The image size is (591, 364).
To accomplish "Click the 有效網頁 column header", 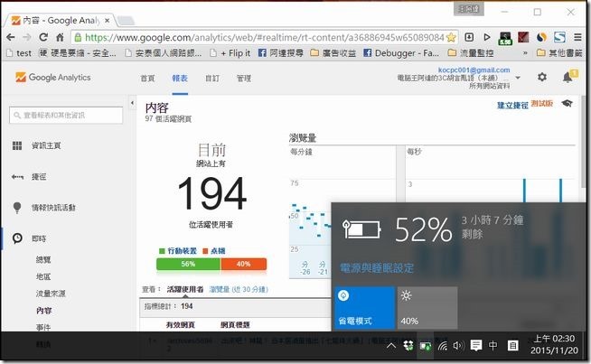I will point(181,324).
